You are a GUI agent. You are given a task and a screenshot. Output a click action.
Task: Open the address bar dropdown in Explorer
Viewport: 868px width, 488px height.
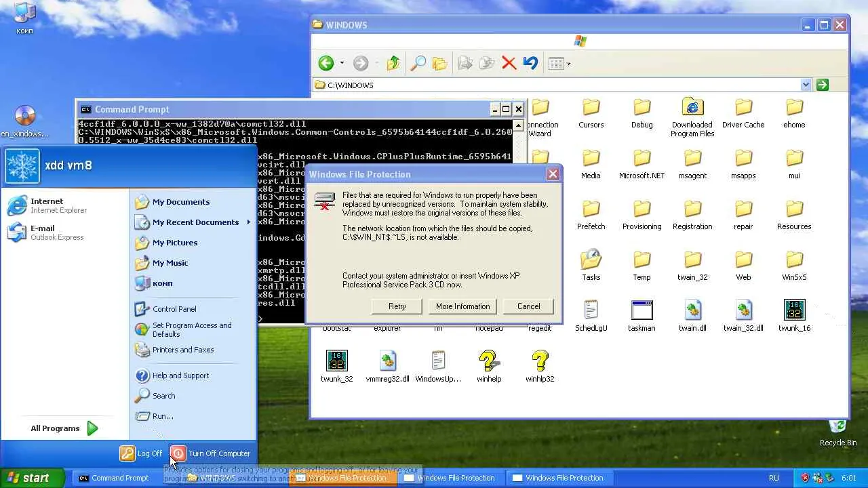click(806, 85)
